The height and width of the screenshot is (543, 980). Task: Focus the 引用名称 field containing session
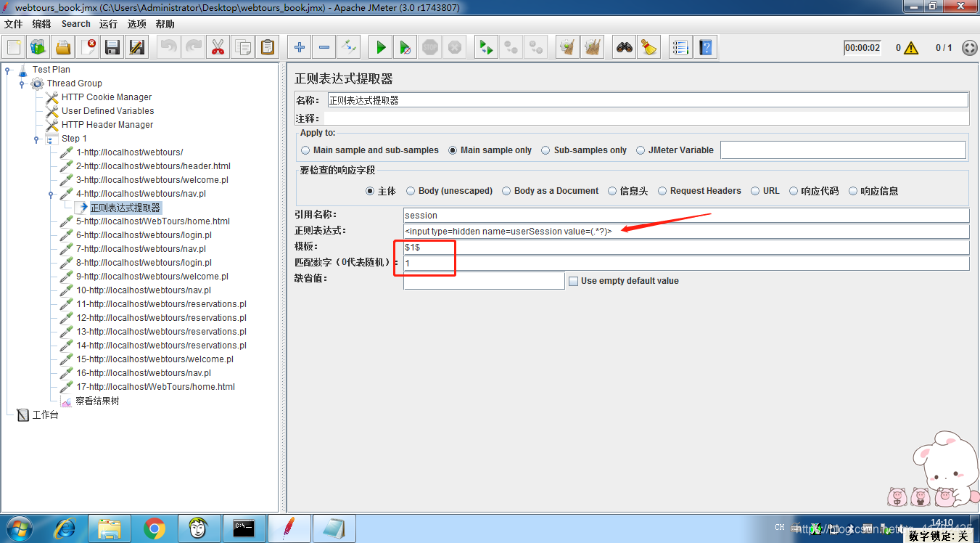(x=686, y=216)
